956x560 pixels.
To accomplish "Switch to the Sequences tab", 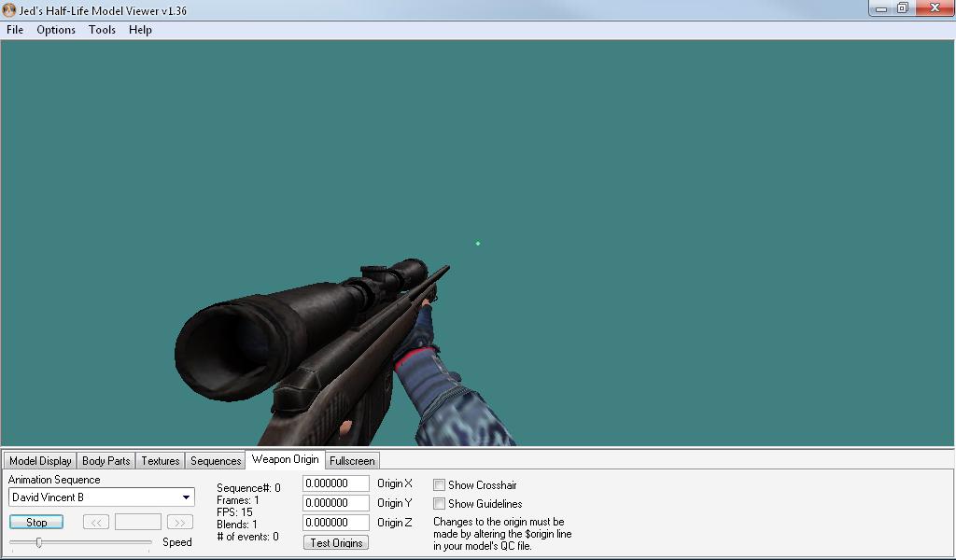I will 216,461.
